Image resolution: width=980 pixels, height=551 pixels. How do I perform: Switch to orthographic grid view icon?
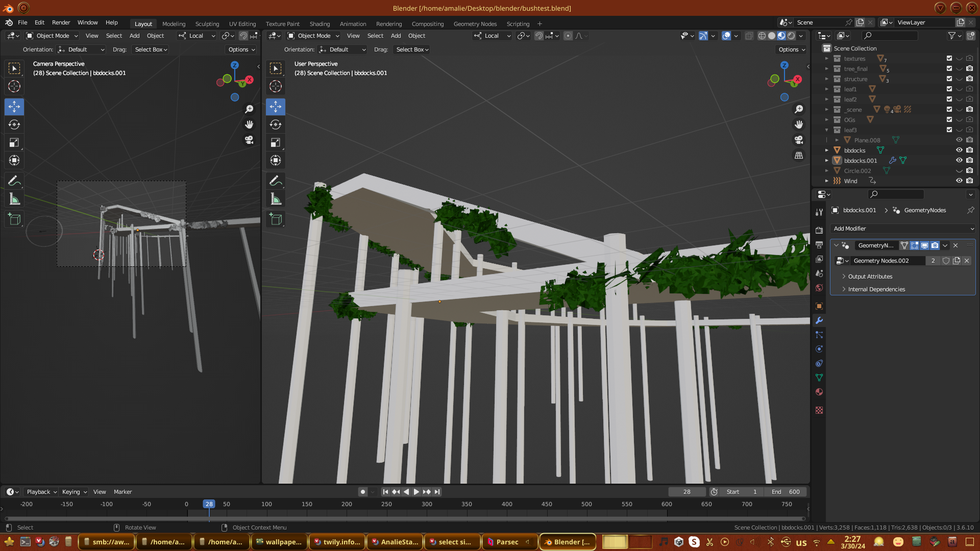(x=799, y=155)
